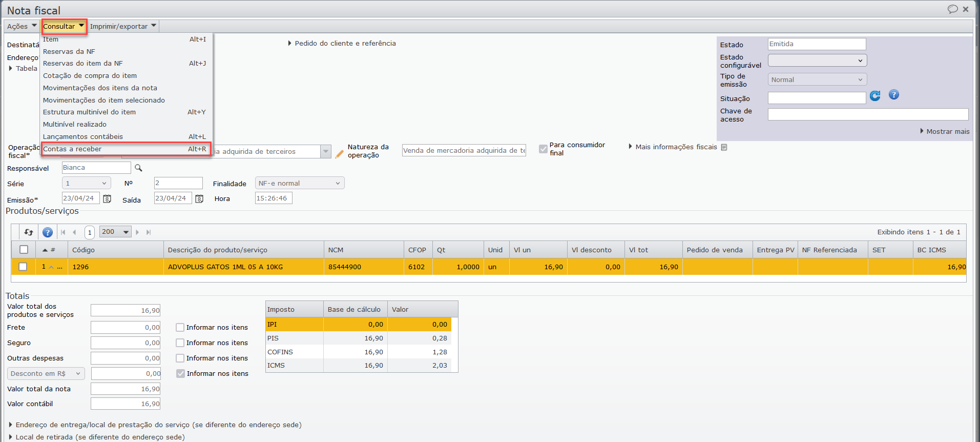Image resolution: width=980 pixels, height=442 pixels.
Task: Expand Pedido do cliente e referência
Action: pyautogui.click(x=342, y=44)
